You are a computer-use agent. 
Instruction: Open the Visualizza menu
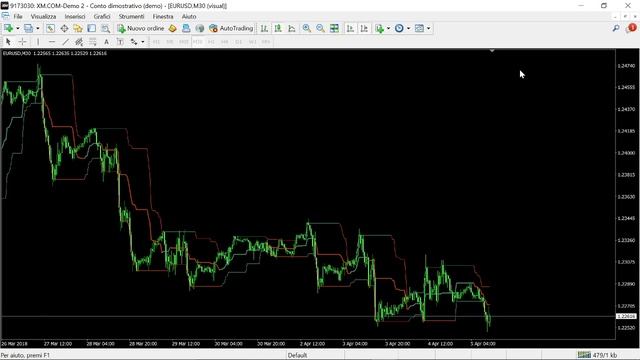[x=43, y=16]
